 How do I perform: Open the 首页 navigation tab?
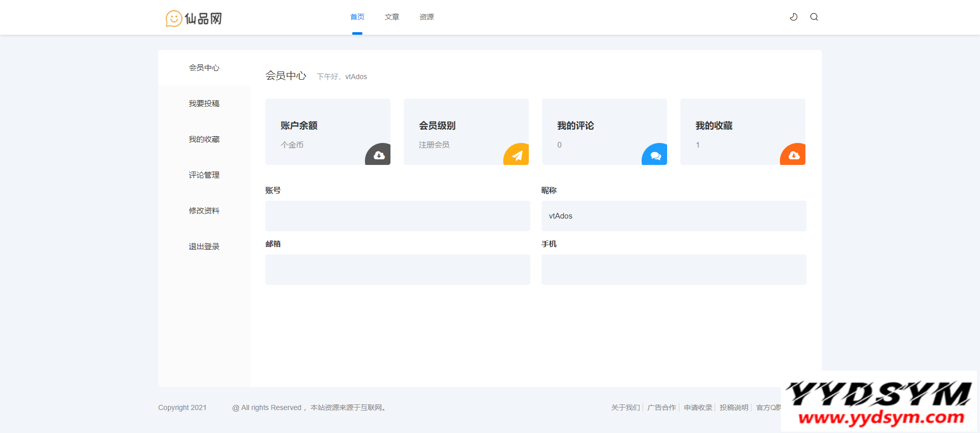click(x=357, y=17)
